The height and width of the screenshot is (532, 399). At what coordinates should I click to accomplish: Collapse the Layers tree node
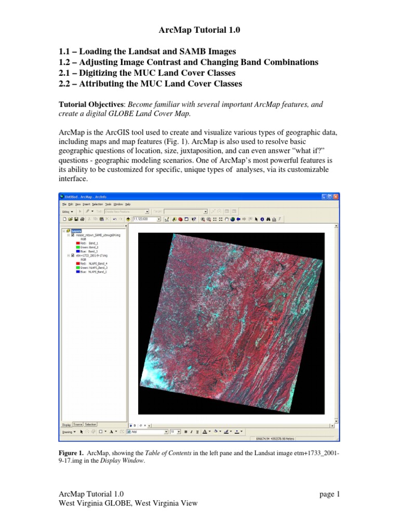(x=64, y=231)
